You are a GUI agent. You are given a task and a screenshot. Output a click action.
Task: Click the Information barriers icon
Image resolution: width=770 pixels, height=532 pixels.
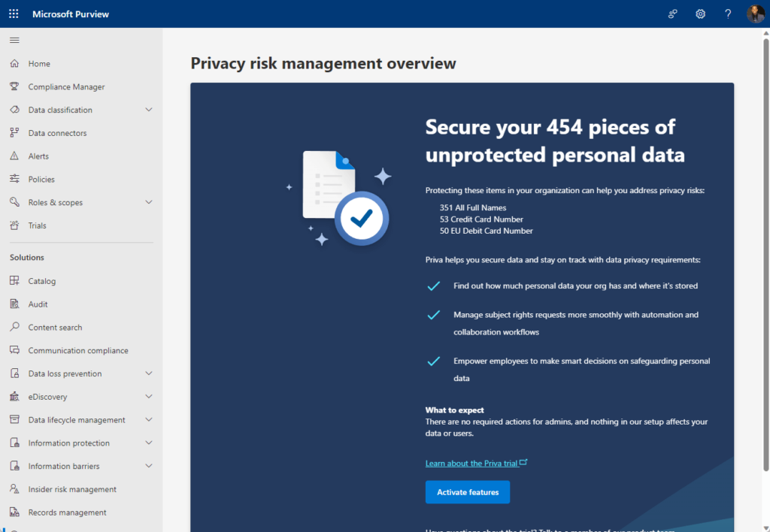click(x=14, y=465)
